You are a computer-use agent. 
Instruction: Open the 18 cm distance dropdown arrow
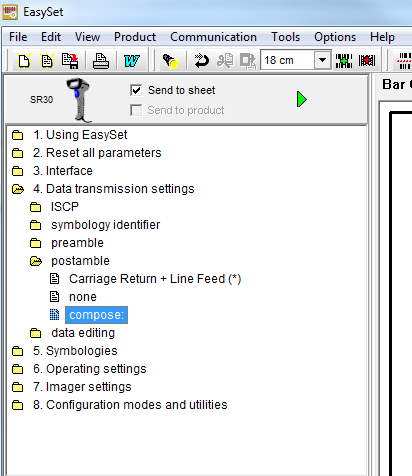[x=322, y=60]
